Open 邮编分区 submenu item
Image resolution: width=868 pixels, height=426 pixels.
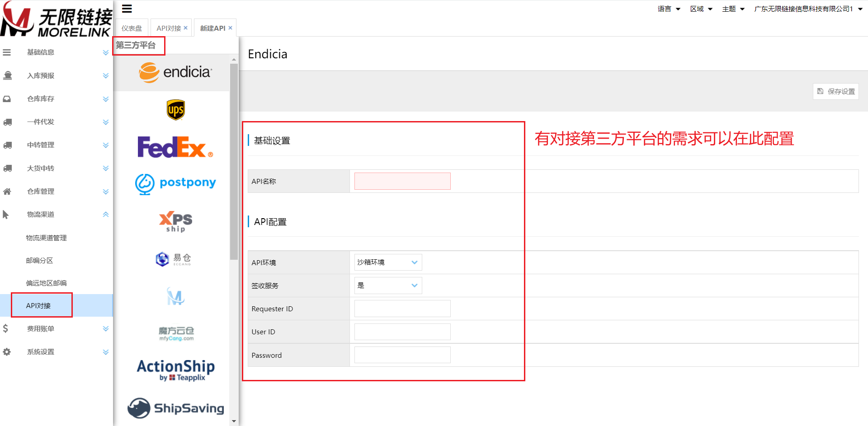[39, 260]
